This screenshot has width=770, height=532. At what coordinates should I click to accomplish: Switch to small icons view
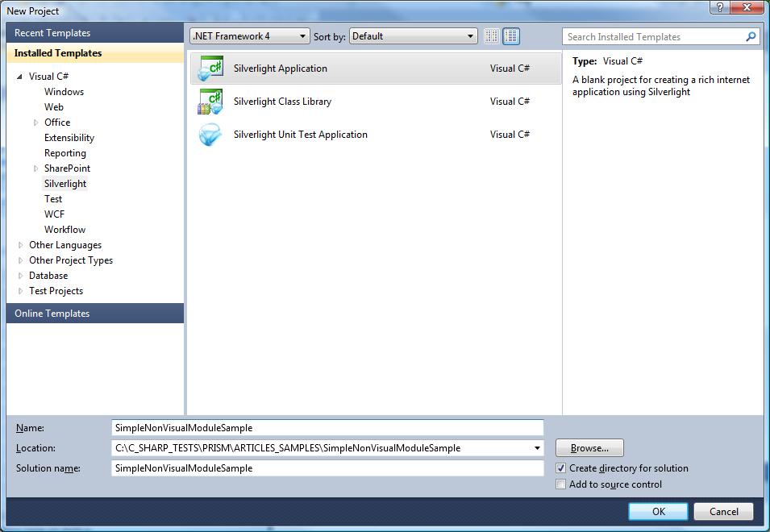click(x=492, y=35)
